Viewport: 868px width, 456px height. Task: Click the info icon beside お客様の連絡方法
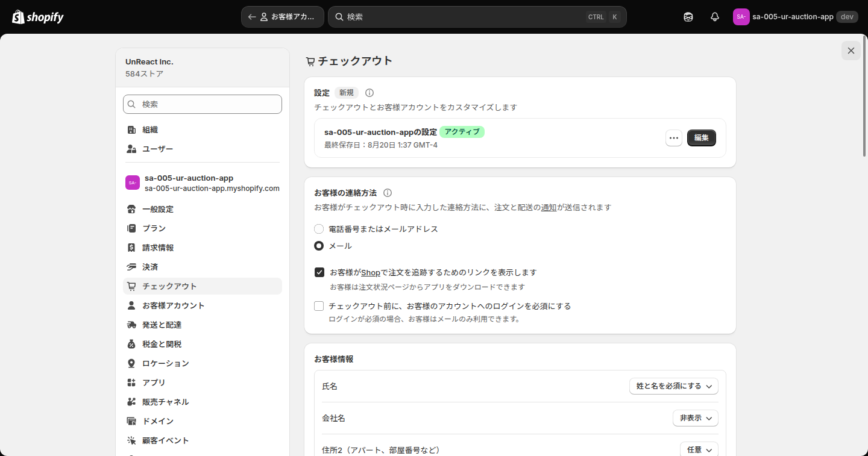pos(388,193)
